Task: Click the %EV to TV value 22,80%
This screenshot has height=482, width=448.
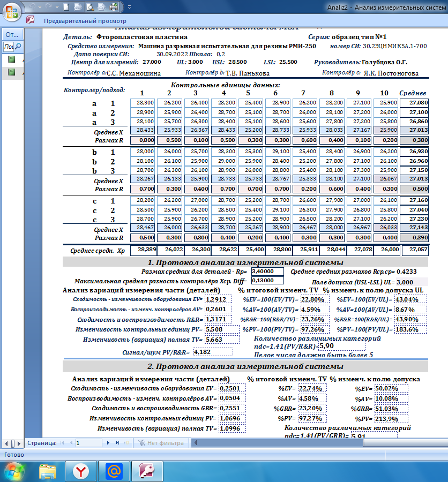Action: [315, 300]
